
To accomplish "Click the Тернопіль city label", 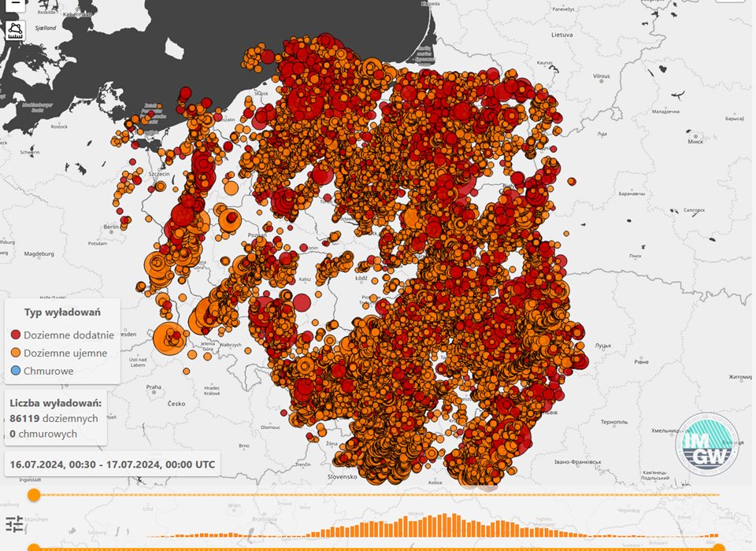I will [614, 422].
